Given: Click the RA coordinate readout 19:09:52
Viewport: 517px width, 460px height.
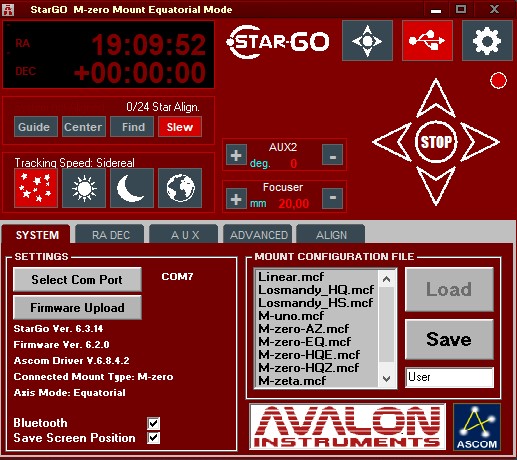Looking at the screenshot, I should point(148,44).
